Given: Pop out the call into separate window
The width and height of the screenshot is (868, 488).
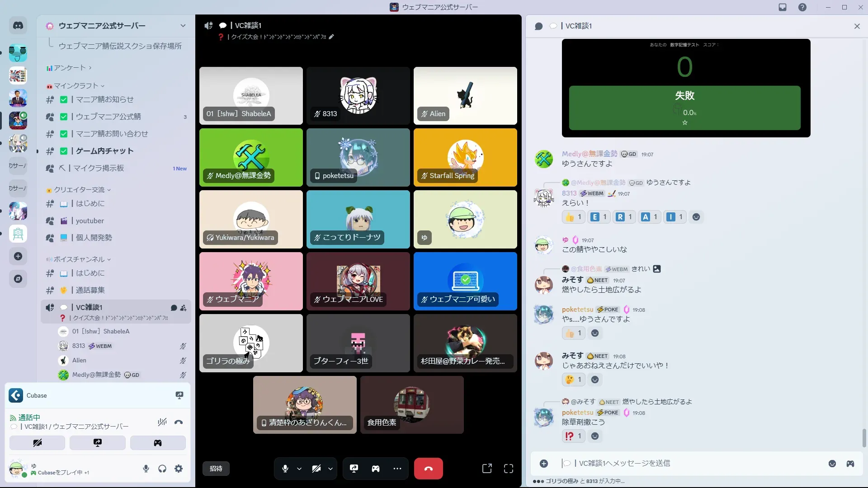Looking at the screenshot, I should click(487, 469).
